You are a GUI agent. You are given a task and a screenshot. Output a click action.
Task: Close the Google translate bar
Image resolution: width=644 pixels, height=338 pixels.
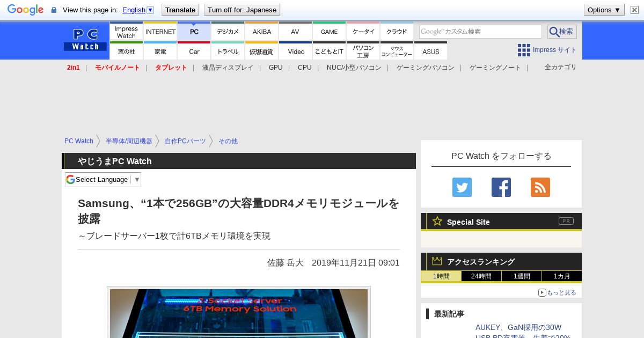pos(634,10)
